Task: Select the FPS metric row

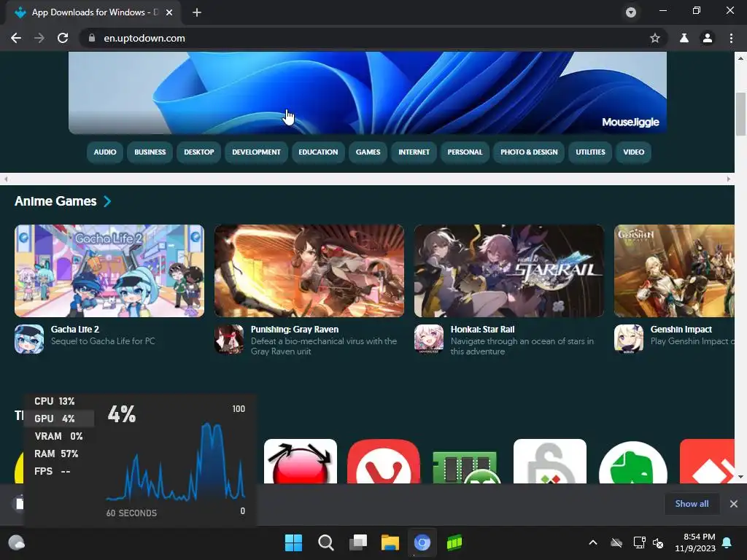Action: [x=59, y=472]
